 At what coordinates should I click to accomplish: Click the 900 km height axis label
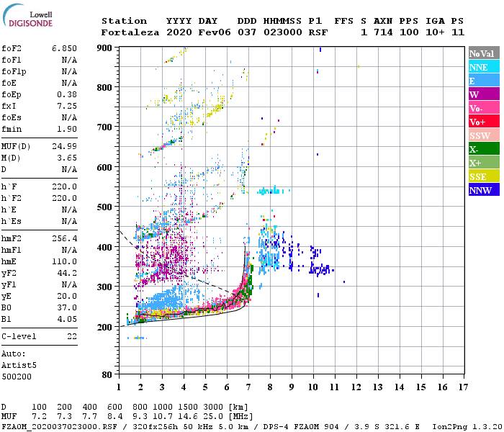click(104, 48)
